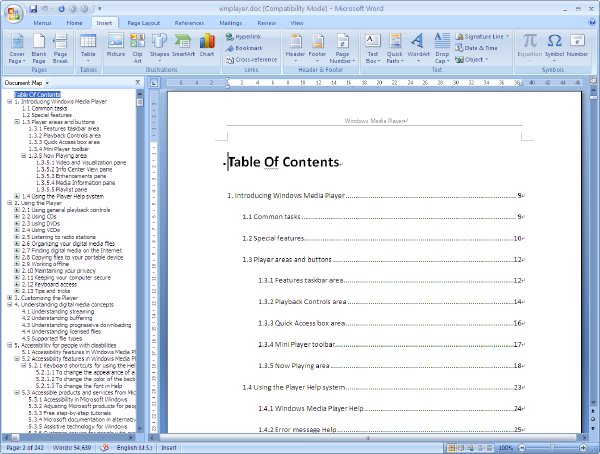Insert a Cross-reference
The width and height of the screenshot is (600, 454).
251,60
